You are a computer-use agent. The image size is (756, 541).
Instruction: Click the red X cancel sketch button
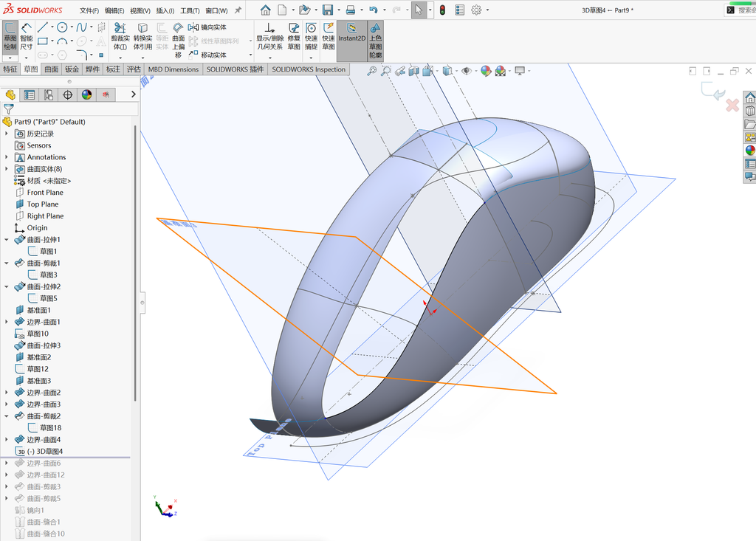(732, 105)
